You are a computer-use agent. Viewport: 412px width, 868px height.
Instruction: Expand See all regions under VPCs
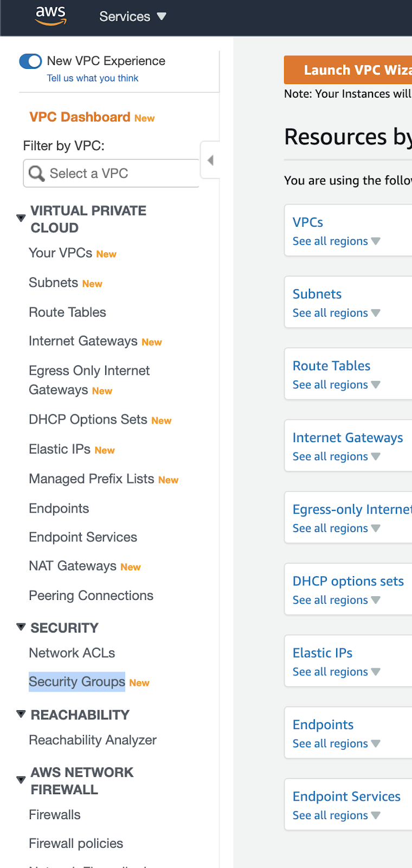336,241
